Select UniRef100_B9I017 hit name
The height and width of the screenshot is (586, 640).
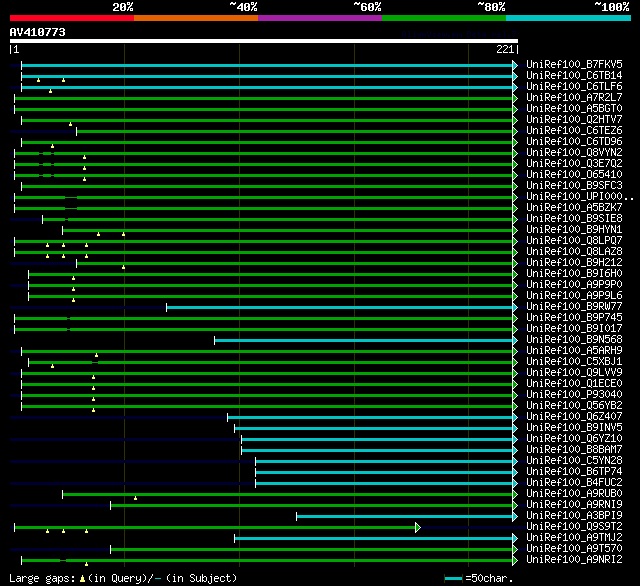coord(574,329)
